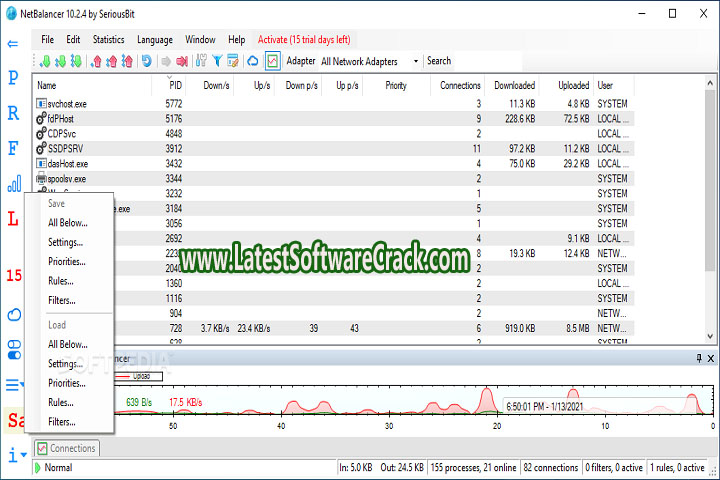
Task: Set normal download priority with second green arrow
Action: click(60, 61)
